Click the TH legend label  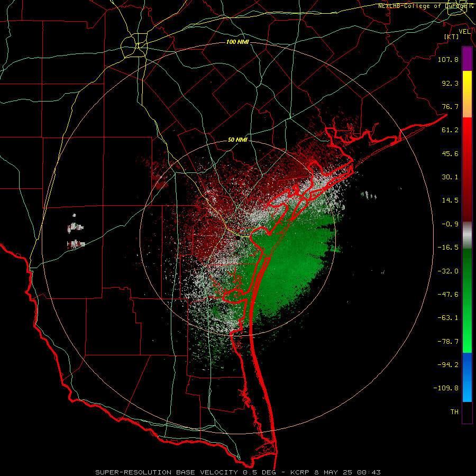(454, 412)
